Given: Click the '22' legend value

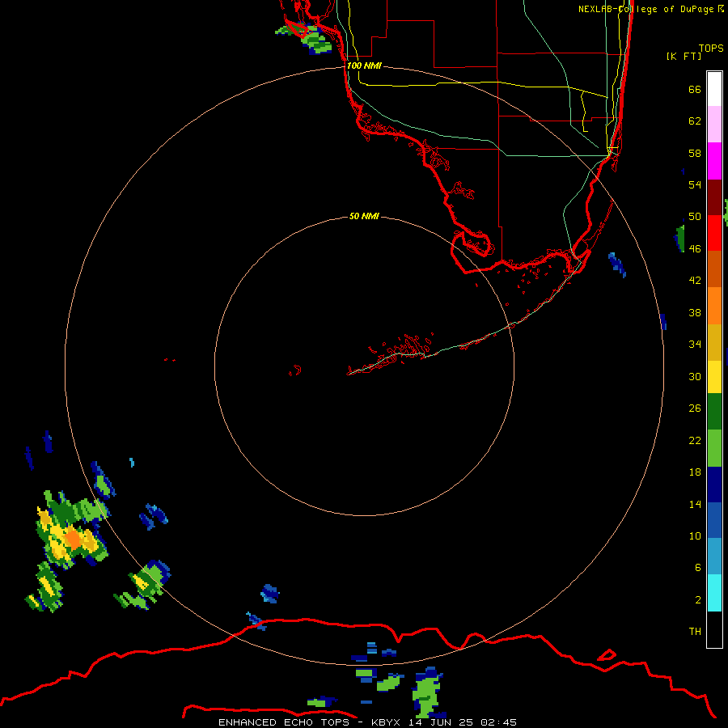Looking at the screenshot, I should pyautogui.click(x=695, y=440).
